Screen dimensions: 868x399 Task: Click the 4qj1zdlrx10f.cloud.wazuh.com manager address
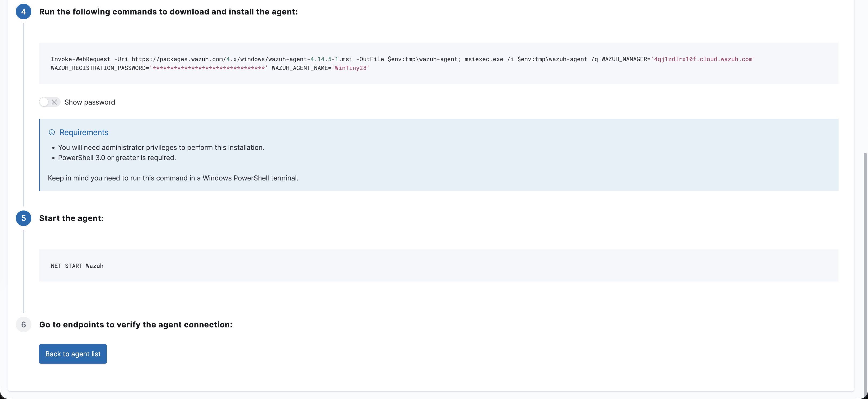703,59
